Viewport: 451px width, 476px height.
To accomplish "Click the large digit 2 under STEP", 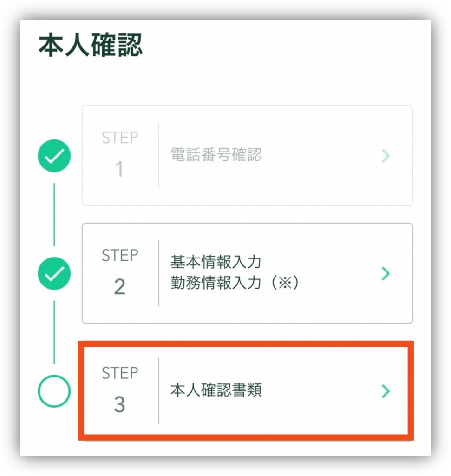I will pos(119,287).
